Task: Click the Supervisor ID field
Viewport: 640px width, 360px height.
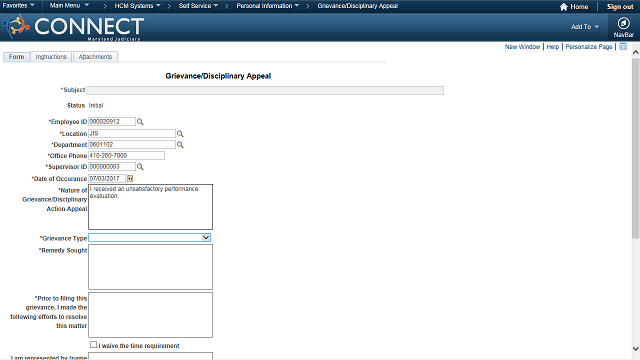Action: click(x=112, y=167)
